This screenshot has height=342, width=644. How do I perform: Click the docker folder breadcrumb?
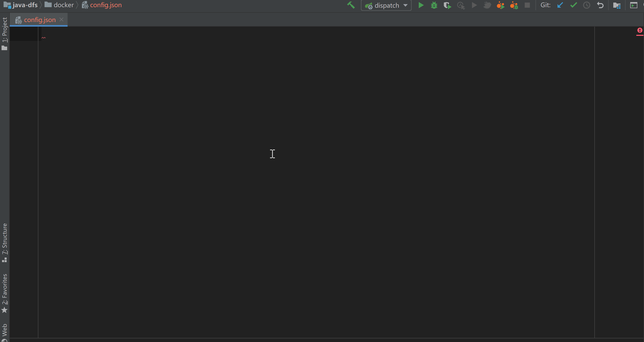63,5
